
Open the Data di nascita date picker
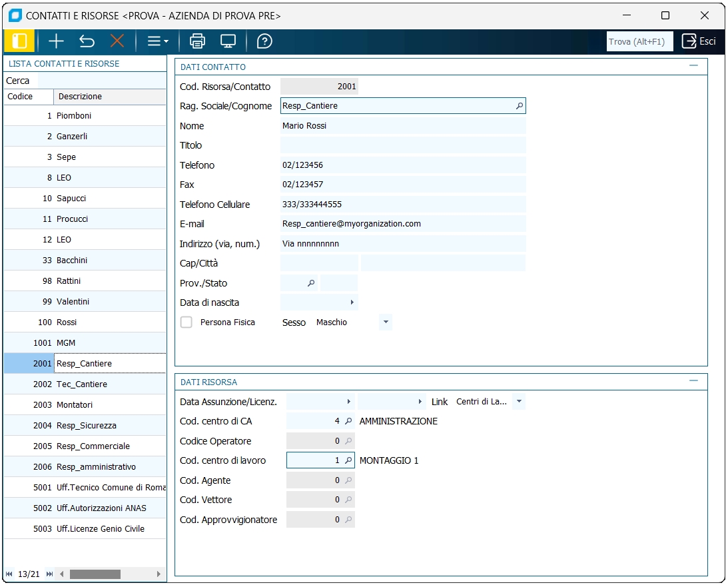(352, 302)
